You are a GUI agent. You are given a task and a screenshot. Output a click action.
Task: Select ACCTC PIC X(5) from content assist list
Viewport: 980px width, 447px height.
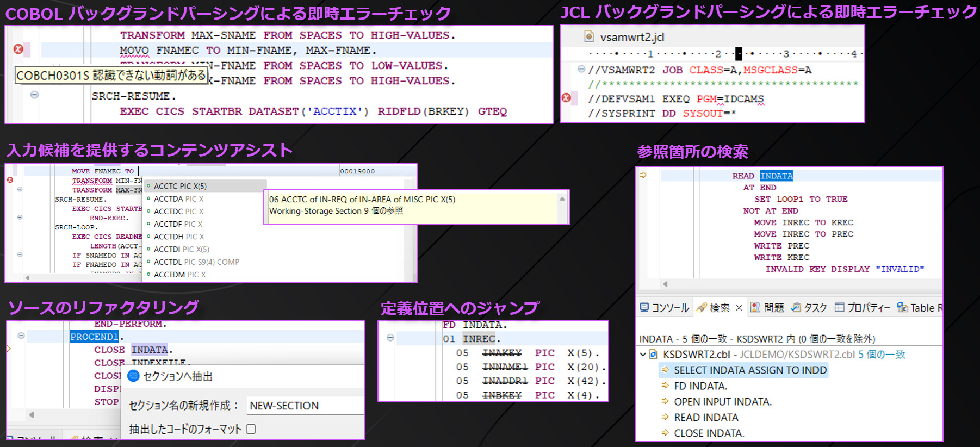point(180,186)
